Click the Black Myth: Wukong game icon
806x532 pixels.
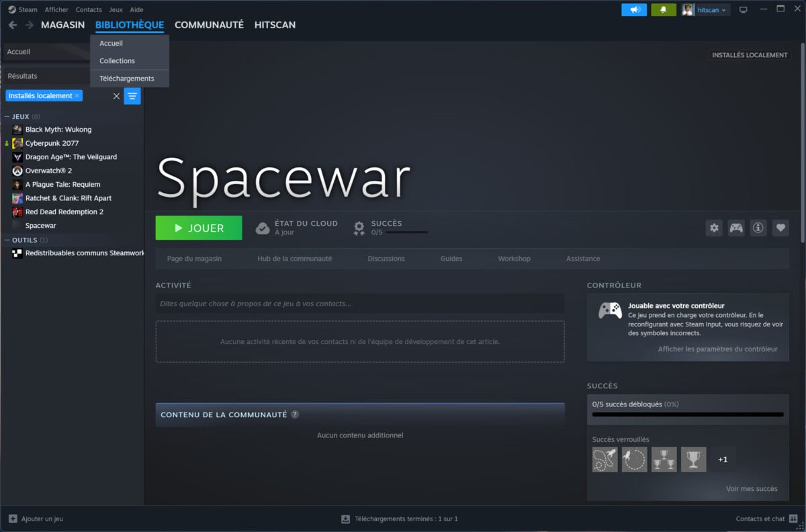point(17,130)
